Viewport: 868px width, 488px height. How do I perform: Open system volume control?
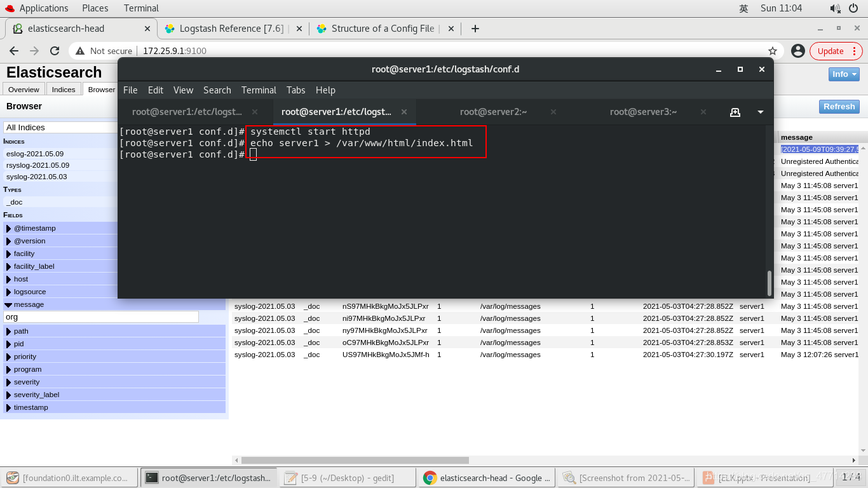tap(835, 8)
